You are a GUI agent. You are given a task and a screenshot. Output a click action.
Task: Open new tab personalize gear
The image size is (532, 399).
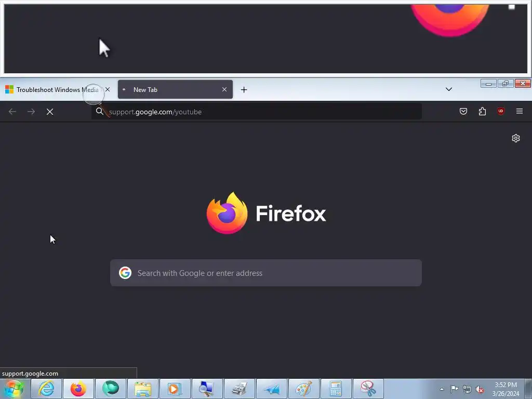(x=516, y=138)
